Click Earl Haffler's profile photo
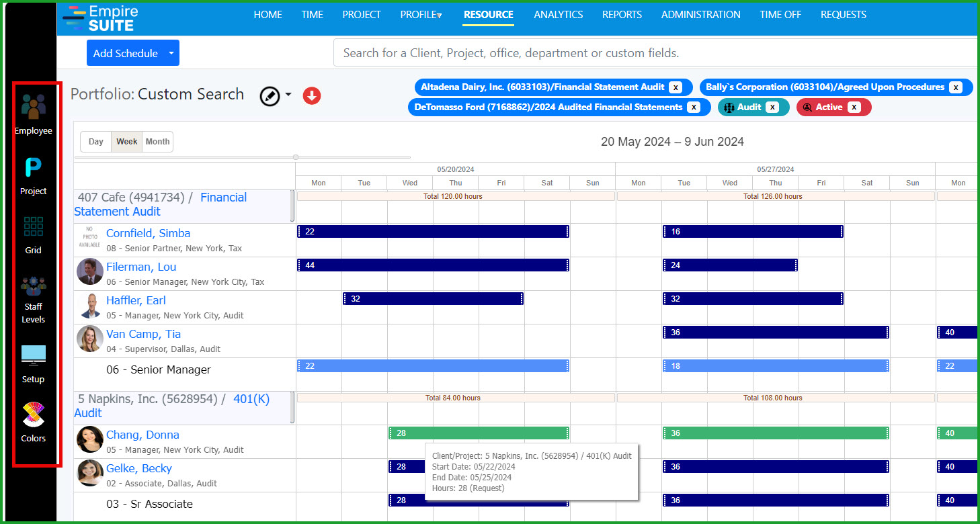Viewport: 980px width, 524px height. click(x=90, y=306)
